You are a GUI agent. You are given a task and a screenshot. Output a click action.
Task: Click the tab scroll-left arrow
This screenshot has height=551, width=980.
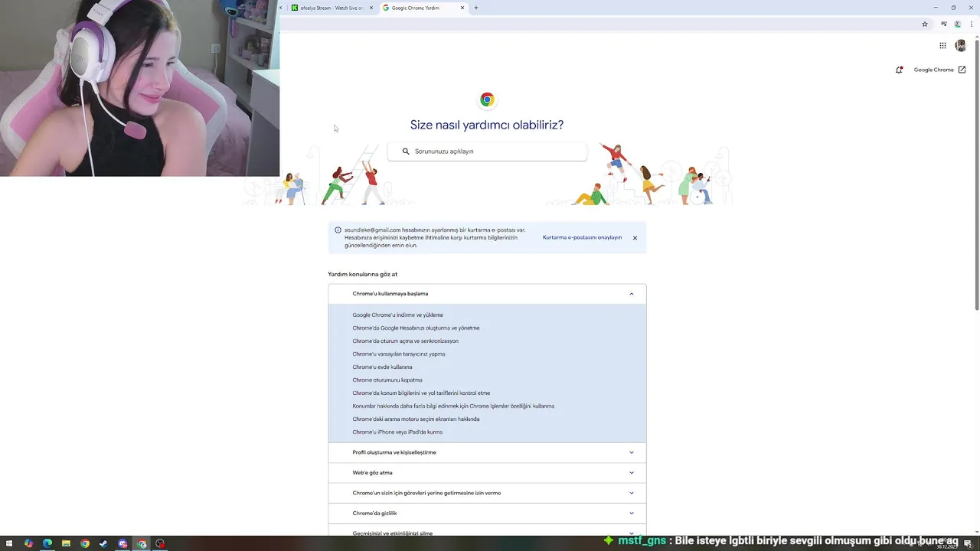(281, 8)
